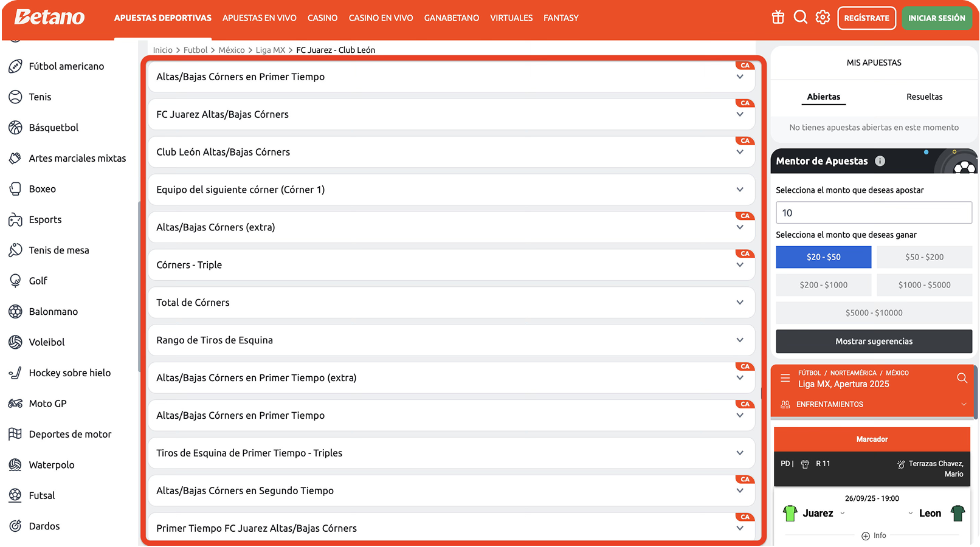980x547 pixels.
Task: Click the REGÍSTRATE button
Action: [866, 18]
